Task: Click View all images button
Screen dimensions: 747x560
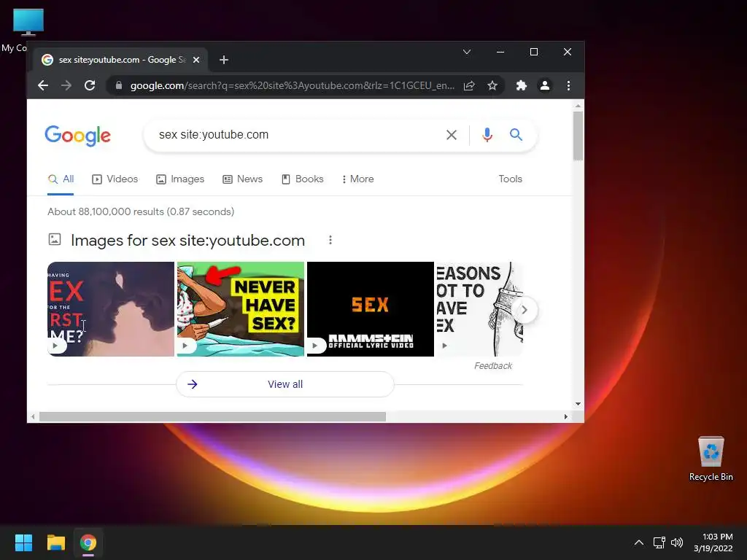Action: click(285, 384)
